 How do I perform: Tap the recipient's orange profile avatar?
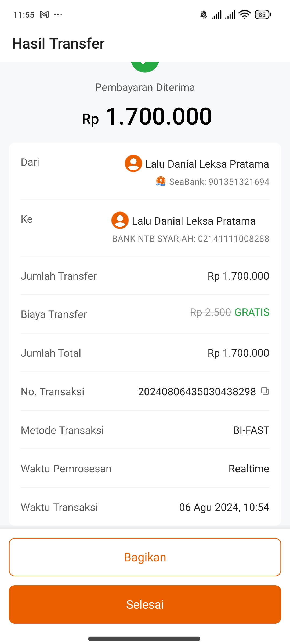click(120, 220)
